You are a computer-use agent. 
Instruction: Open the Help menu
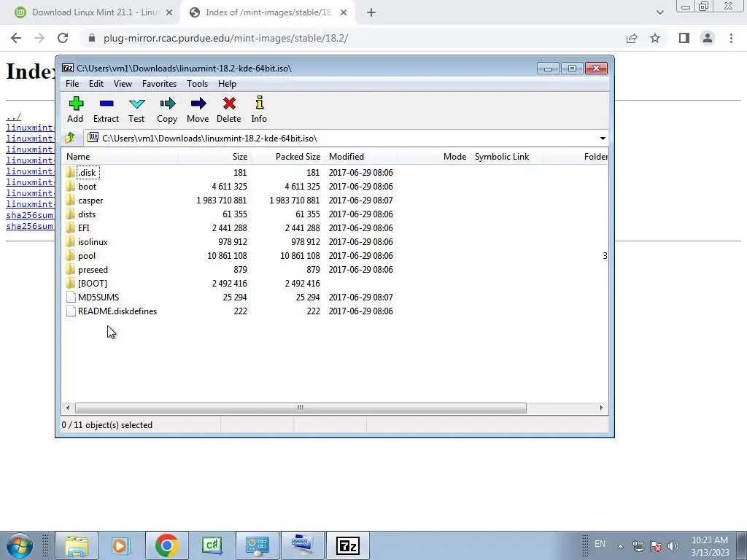(x=227, y=84)
